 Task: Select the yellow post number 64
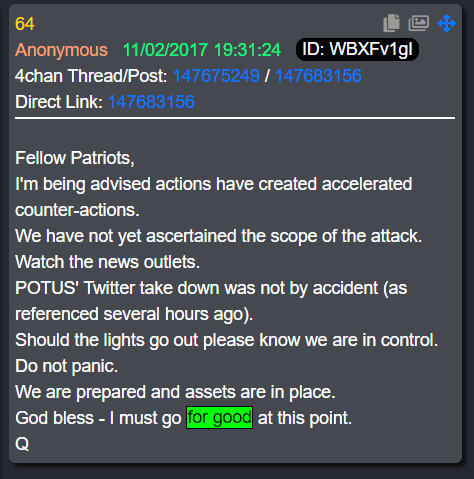pos(25,24)
